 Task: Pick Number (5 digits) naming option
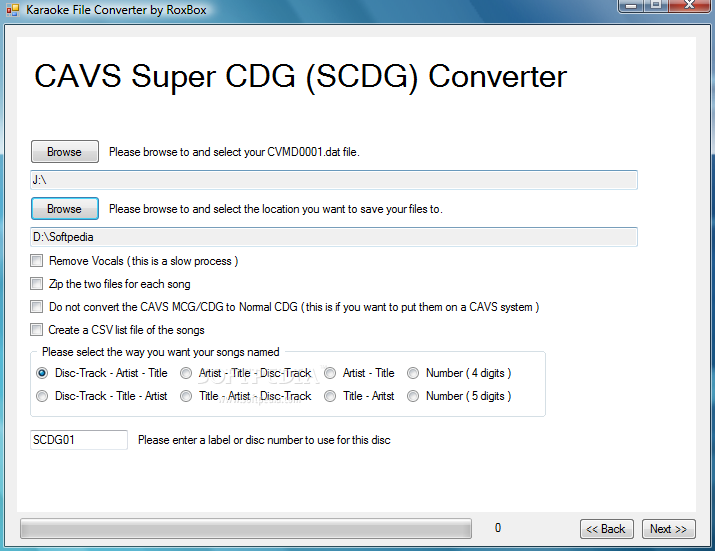[413, 396]
